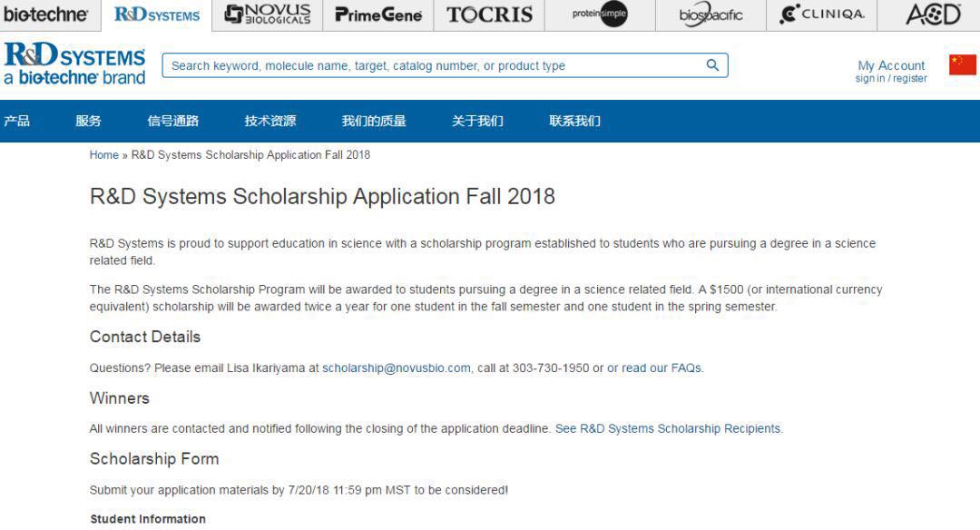The height and width of the screenshot is (530, 980).
Task: Open the 信号通路 navigation menu
Action: tap(172, 121)
